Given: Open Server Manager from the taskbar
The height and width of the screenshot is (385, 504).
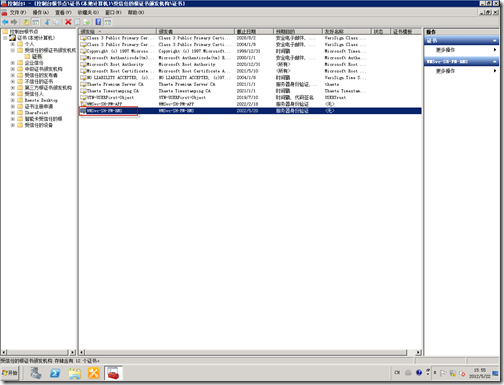Looking at the screenshot, I should pos(36,373).
